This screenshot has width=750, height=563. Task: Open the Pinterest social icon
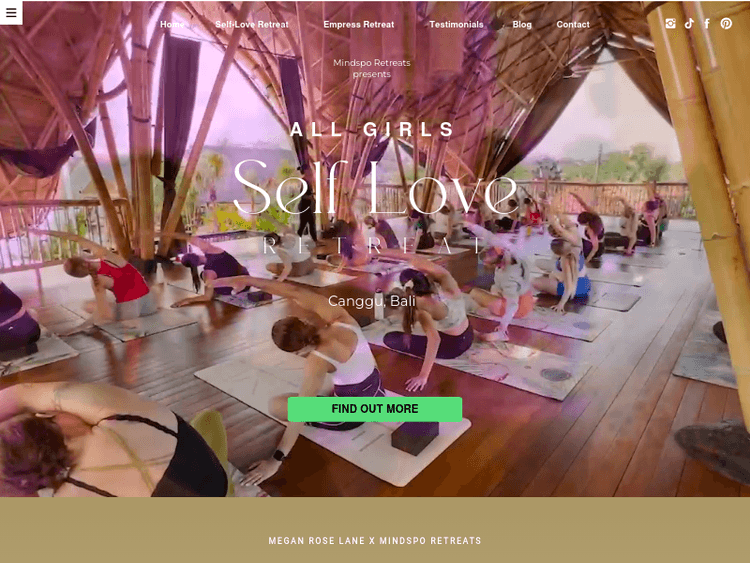[x=726, y=23]
